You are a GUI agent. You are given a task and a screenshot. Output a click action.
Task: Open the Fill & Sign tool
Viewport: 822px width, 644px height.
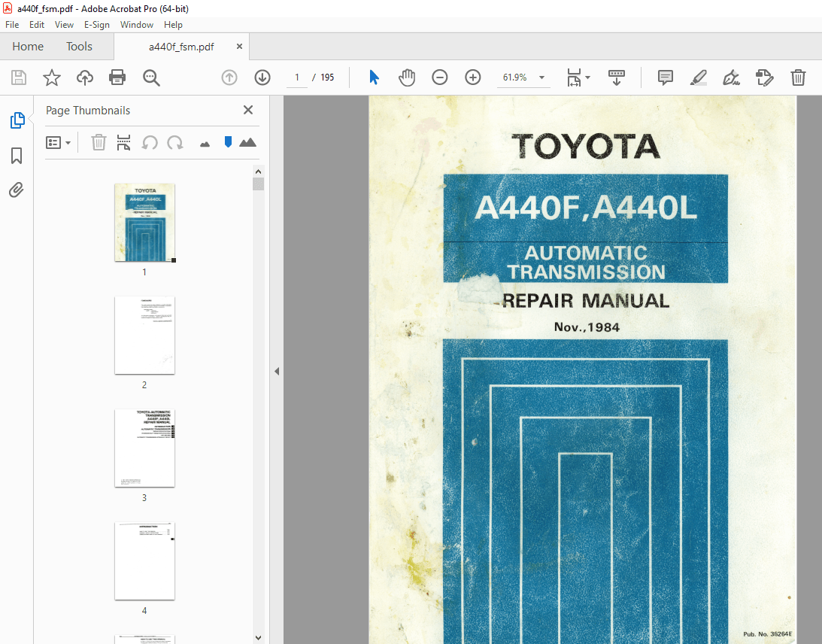(731, 77)
